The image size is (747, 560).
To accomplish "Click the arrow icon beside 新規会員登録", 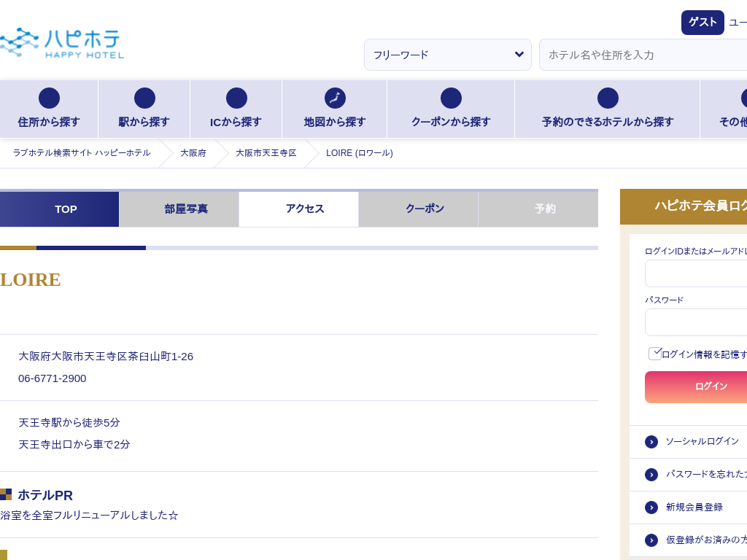I will pyautogui.click(x=651, y=507).
